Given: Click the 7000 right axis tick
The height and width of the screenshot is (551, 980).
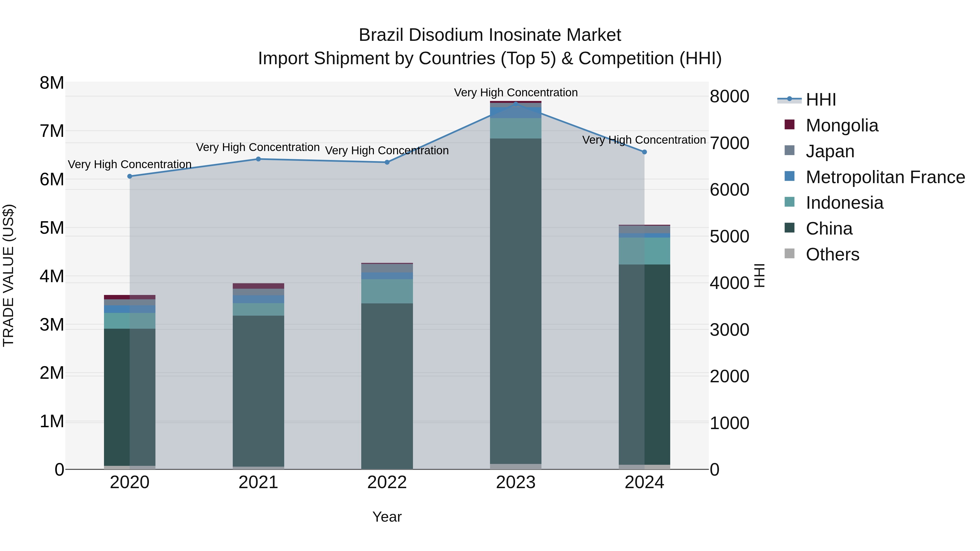Looking at the screenshot, I should [x=730, y=143].
